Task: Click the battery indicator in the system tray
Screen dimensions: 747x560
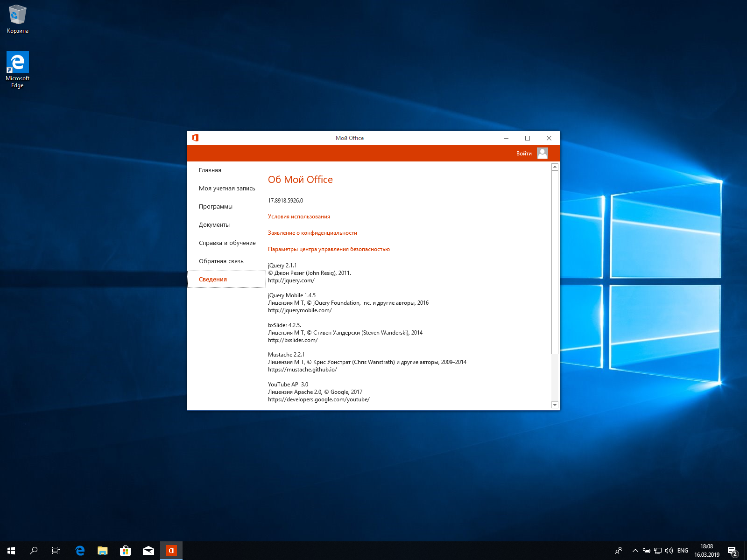Action: (648, 550)
